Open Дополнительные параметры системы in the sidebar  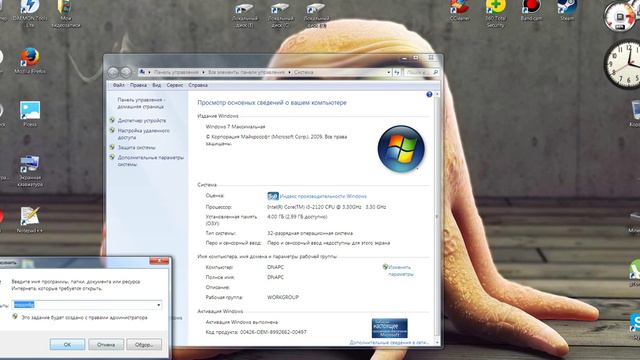click(151, 161)
